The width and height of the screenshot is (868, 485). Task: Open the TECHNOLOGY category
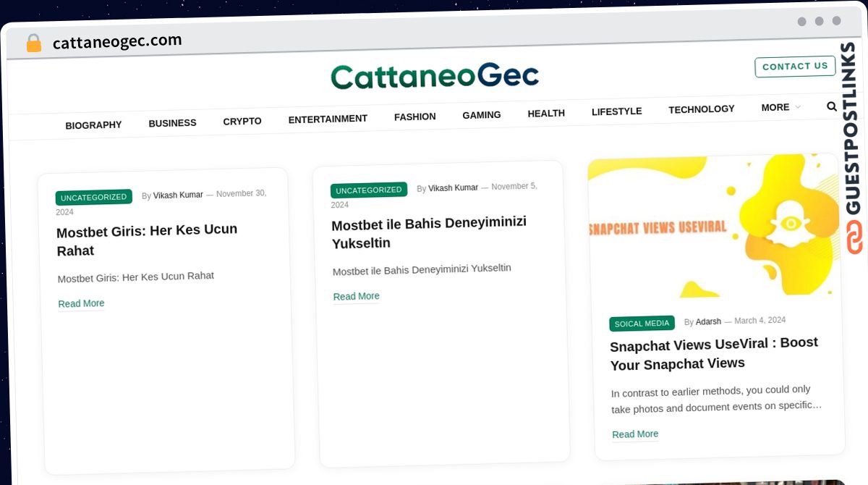pyautogui.click(x=701, y=109)
